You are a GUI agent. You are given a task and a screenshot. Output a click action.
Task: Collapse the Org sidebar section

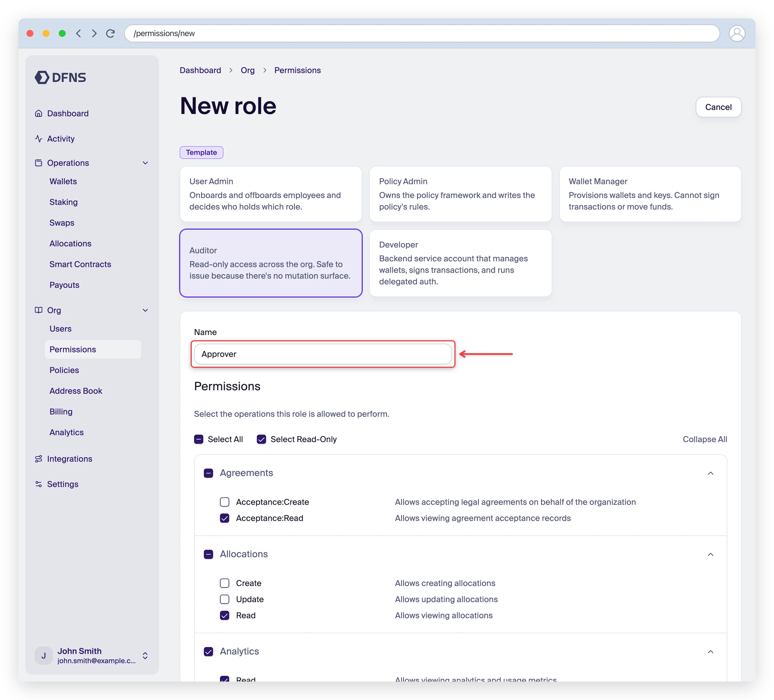(x=145, y=310)
